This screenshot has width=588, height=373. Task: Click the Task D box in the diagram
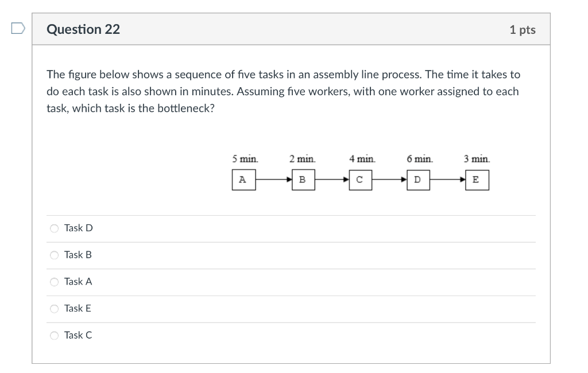(x=417, y=180)
